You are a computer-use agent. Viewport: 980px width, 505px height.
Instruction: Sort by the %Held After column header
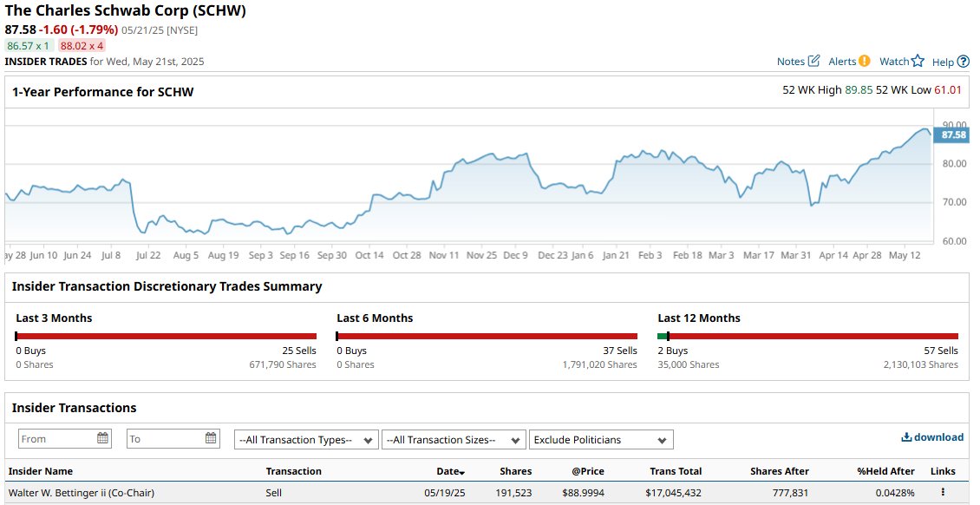[x=885, y=471]
